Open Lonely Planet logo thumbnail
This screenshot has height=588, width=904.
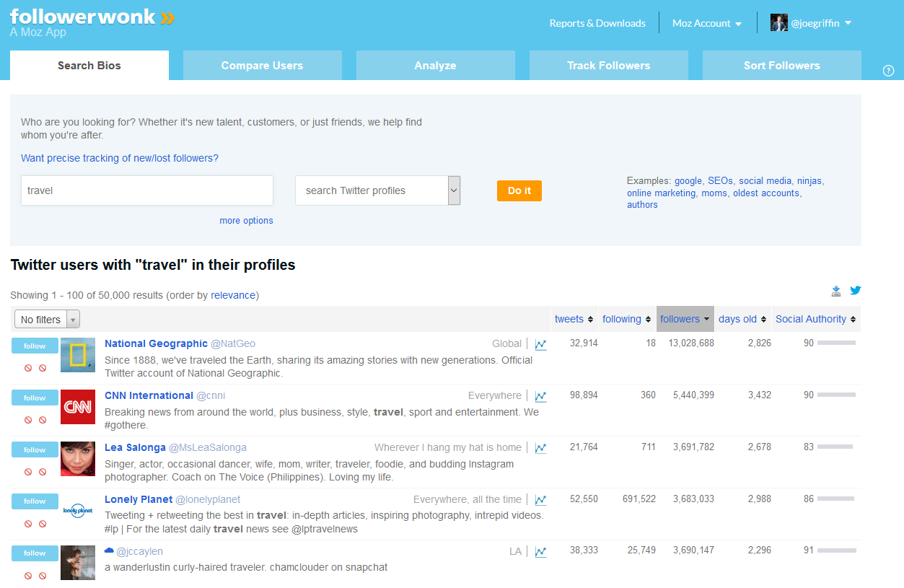click(78, 510)
